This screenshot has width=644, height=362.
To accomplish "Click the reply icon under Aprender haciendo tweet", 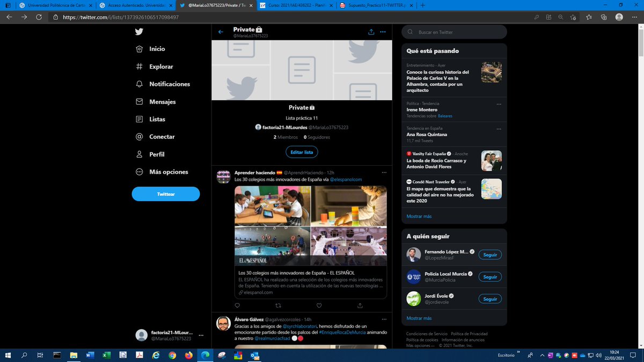I will (x=237, y=306).
